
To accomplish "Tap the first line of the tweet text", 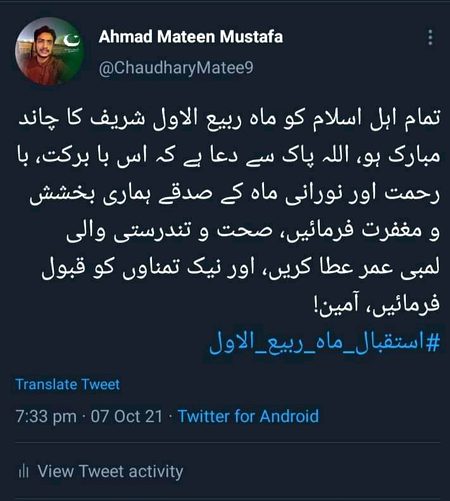I will pos(229,120).
